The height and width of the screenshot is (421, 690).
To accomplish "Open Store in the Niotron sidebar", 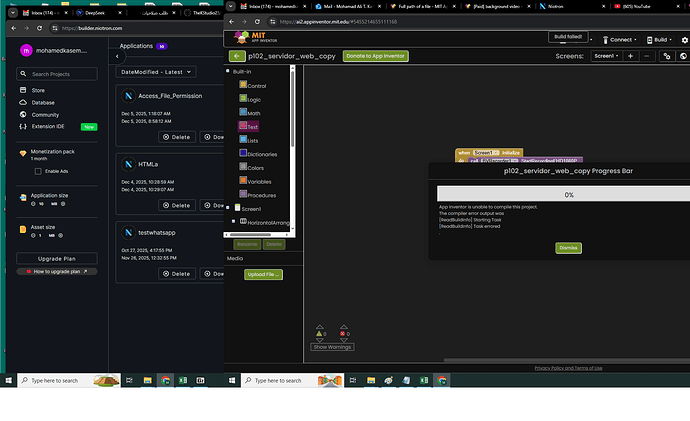I will [x=38, y=90].
